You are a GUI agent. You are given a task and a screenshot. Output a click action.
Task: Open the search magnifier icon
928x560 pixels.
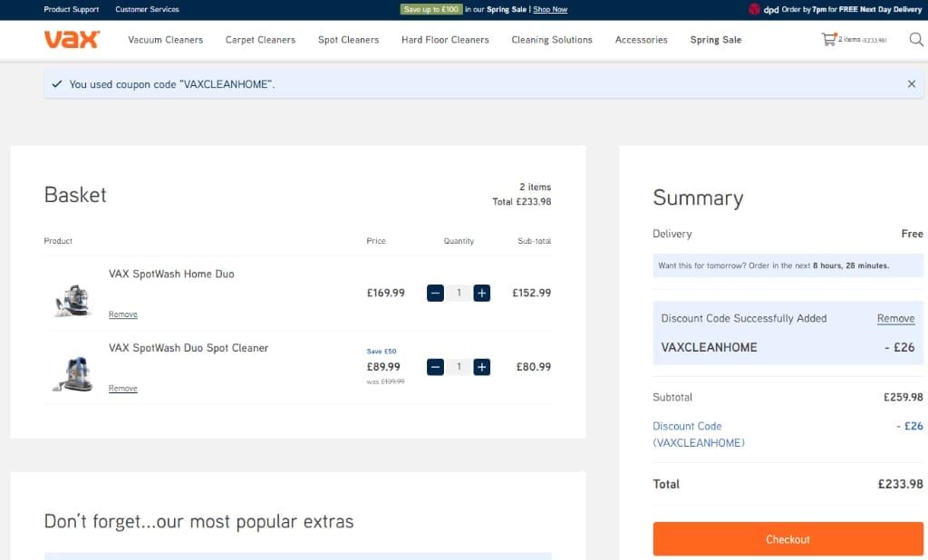pos(916,39)
